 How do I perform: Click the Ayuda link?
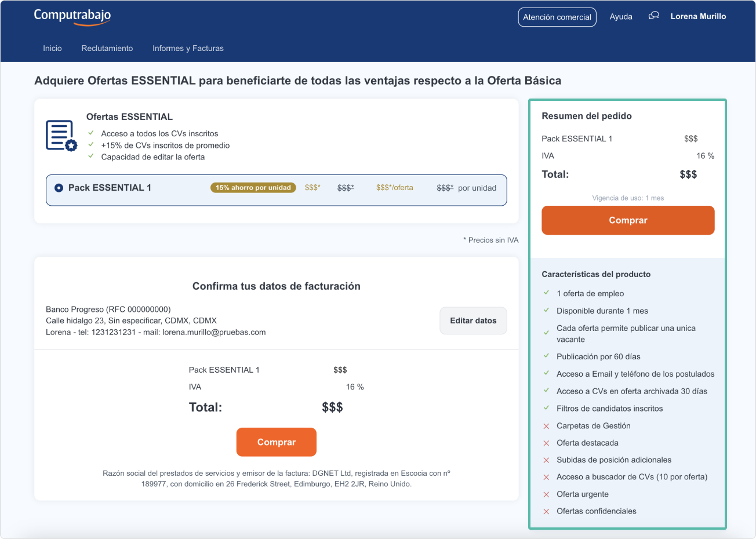(x=621, y=17)
